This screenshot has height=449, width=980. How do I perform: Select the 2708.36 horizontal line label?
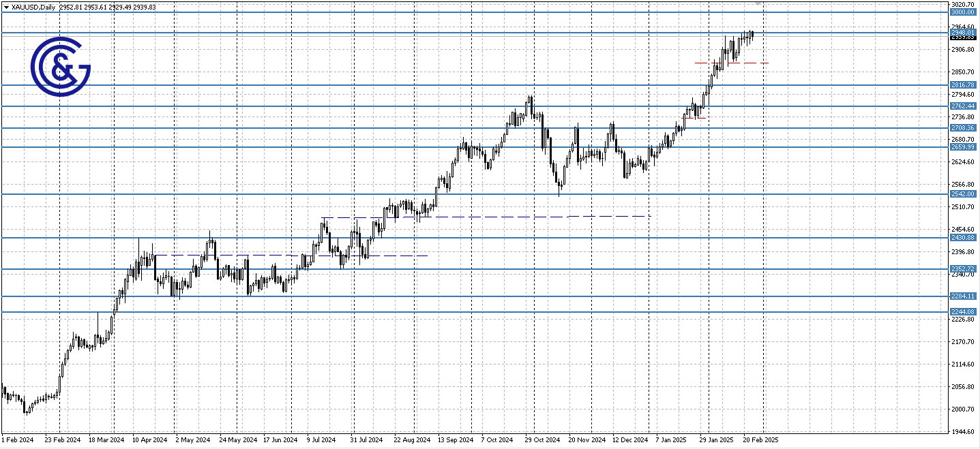pos(964,127)
